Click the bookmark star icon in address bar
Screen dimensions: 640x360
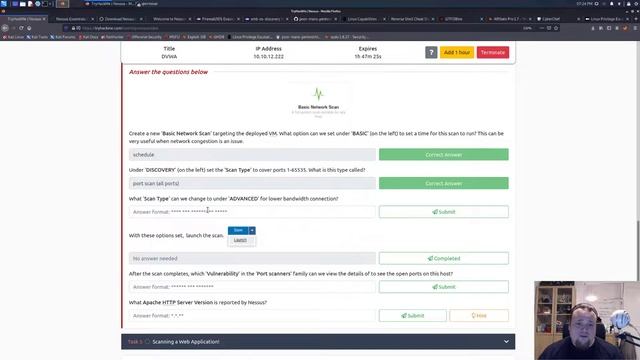556,28
